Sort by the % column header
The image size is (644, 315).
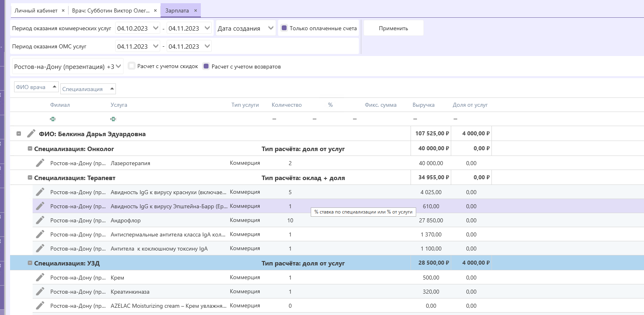[330, 105]
